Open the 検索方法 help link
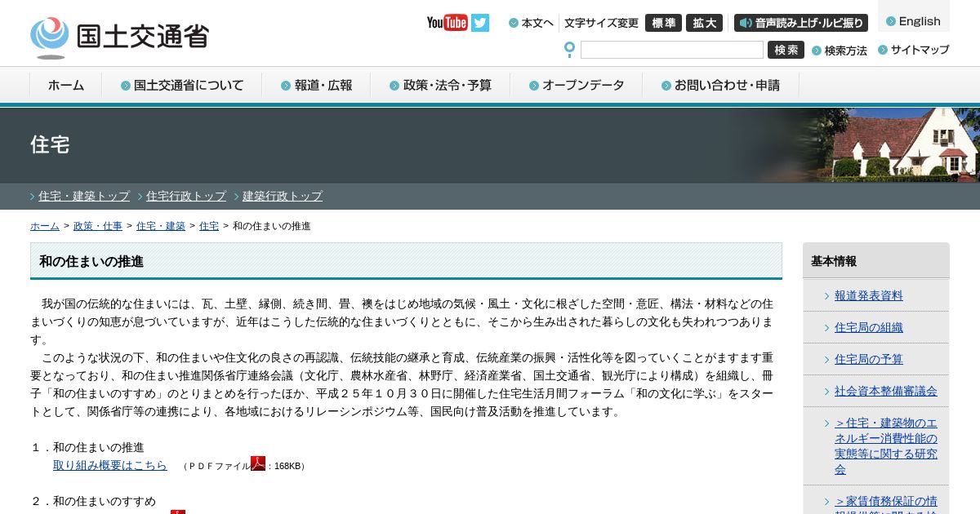 (x=840, y=51)
